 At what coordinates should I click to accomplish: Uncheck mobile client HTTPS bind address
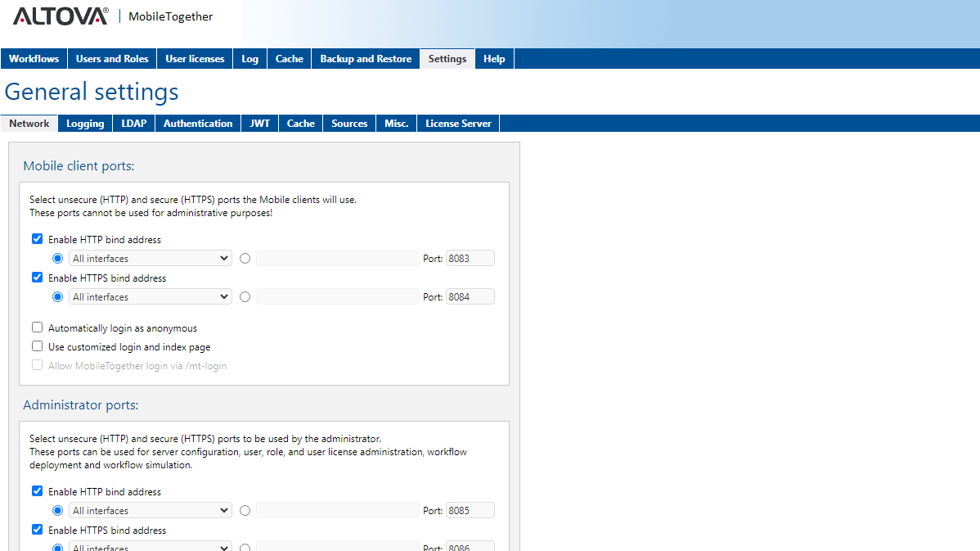(38, 278)
